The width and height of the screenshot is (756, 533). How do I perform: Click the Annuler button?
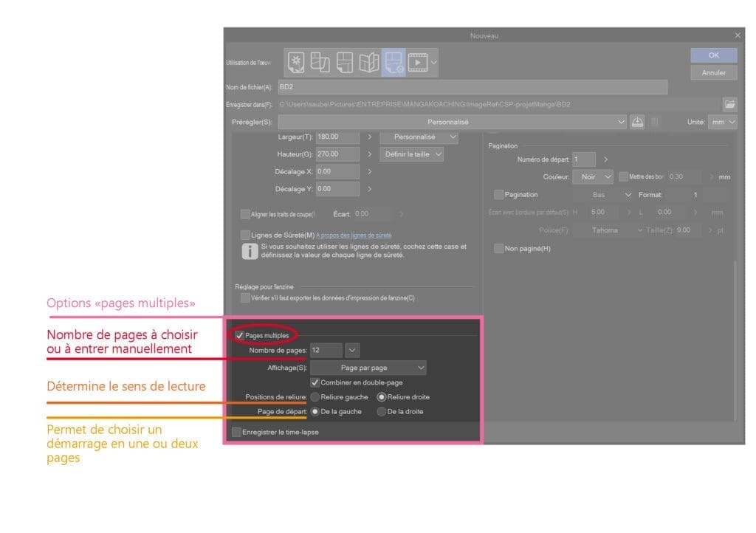pos(714,73)
